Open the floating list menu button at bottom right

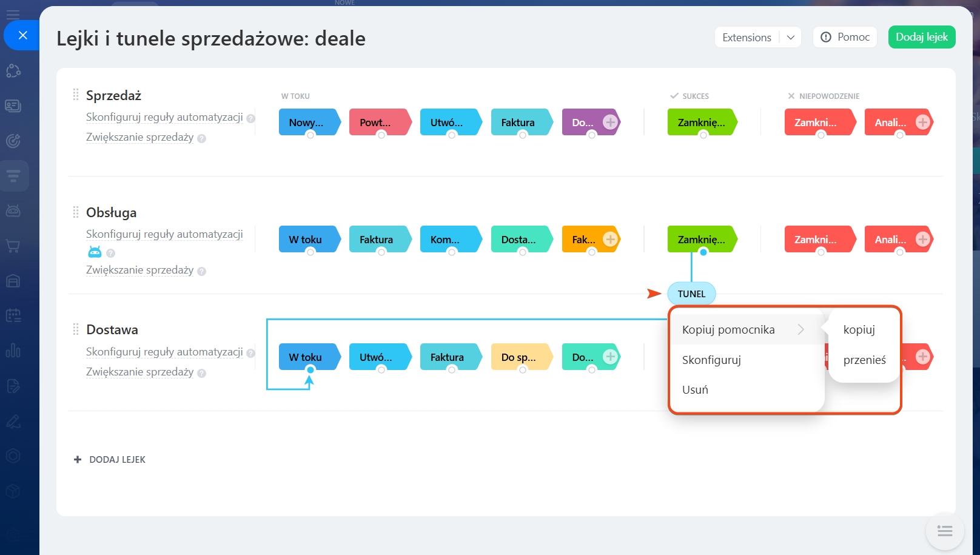[x=944, y=531]
